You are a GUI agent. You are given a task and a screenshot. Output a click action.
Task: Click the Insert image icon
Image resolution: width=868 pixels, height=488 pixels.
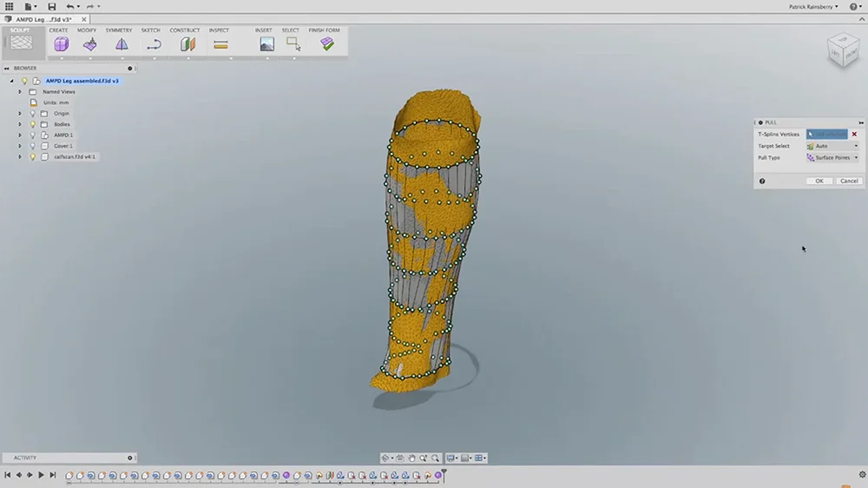point(266,44)
